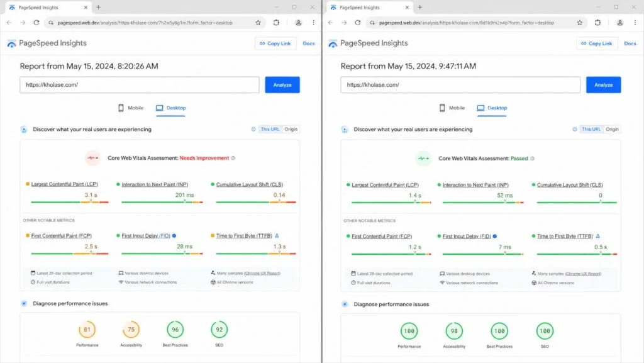Toggle This URL in right window
644x363 pixels.
point(591,129)
